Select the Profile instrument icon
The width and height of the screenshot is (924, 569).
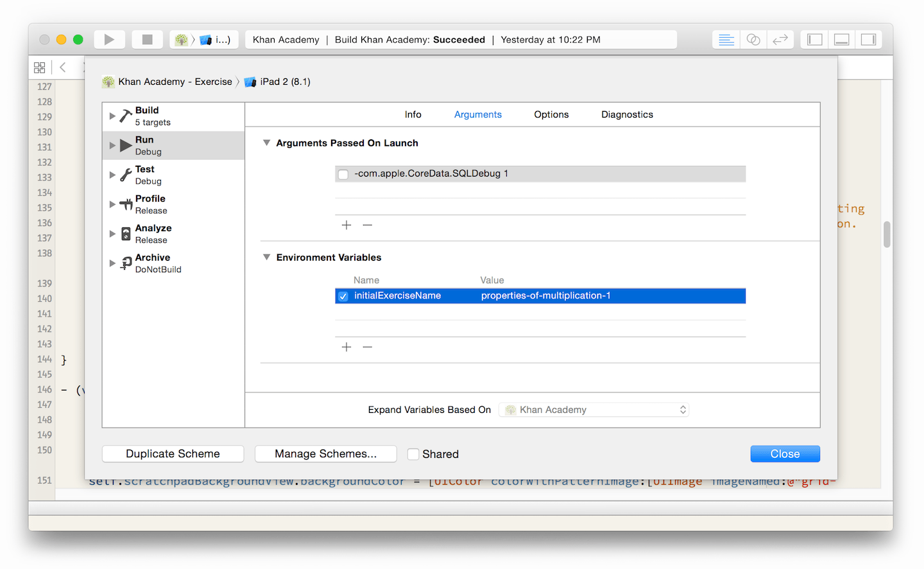click(126, 205)
